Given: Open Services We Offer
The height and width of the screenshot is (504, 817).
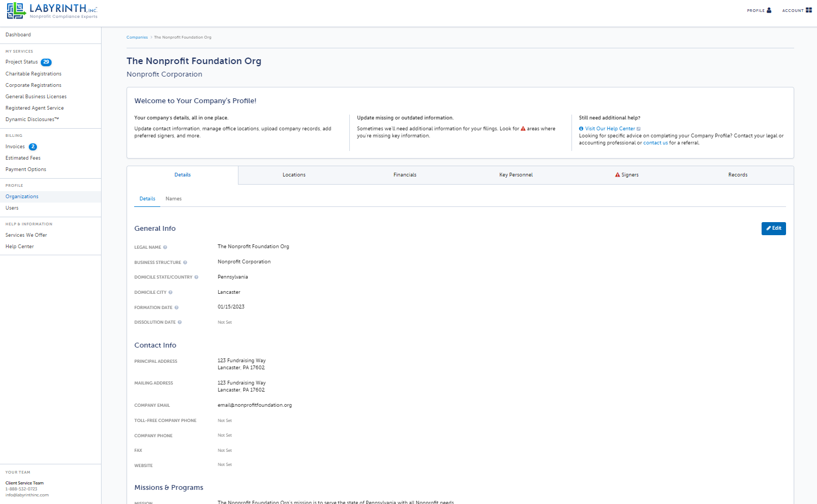Looking at the screenshot, I should (26, 235).
